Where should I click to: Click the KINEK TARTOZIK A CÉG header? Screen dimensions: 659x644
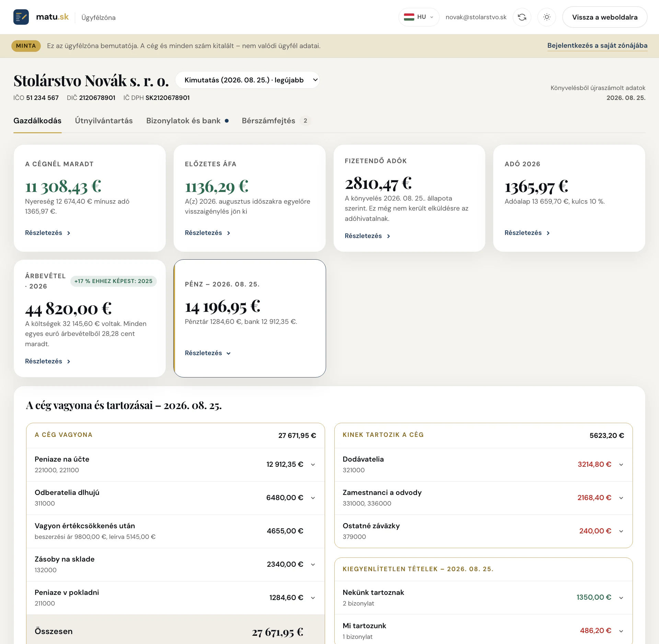383,435
